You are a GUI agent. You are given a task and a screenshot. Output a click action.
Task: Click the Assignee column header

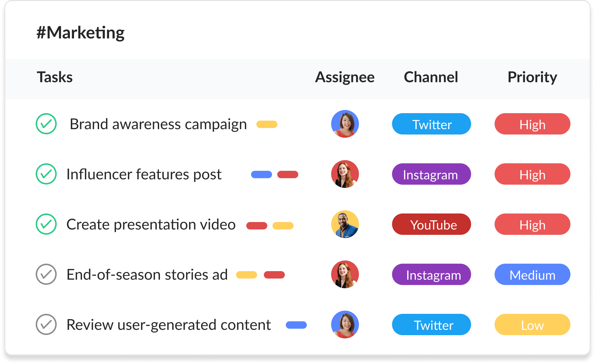pos(345,77)
